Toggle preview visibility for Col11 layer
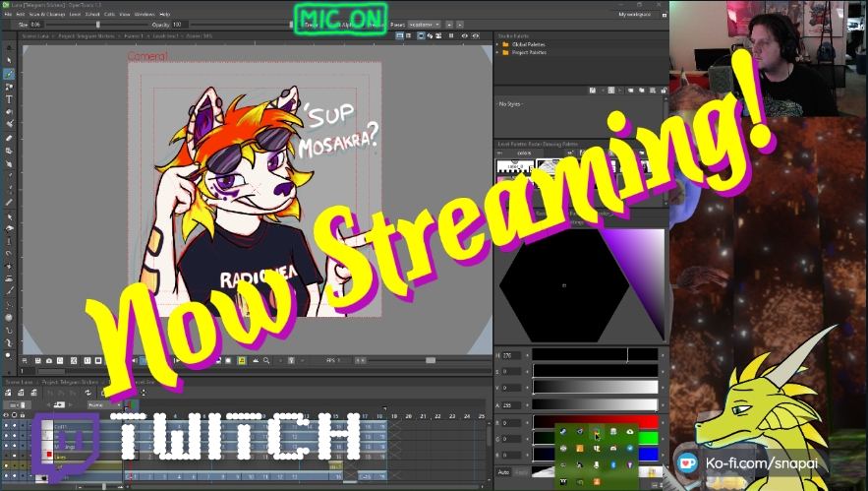The width and height of the screenshot is (868, 491). tap(6, 427)
